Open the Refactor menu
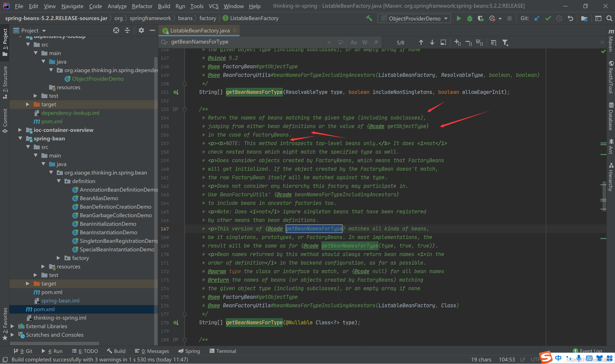Viewport: 615px width, 364px height. point(142,6)
